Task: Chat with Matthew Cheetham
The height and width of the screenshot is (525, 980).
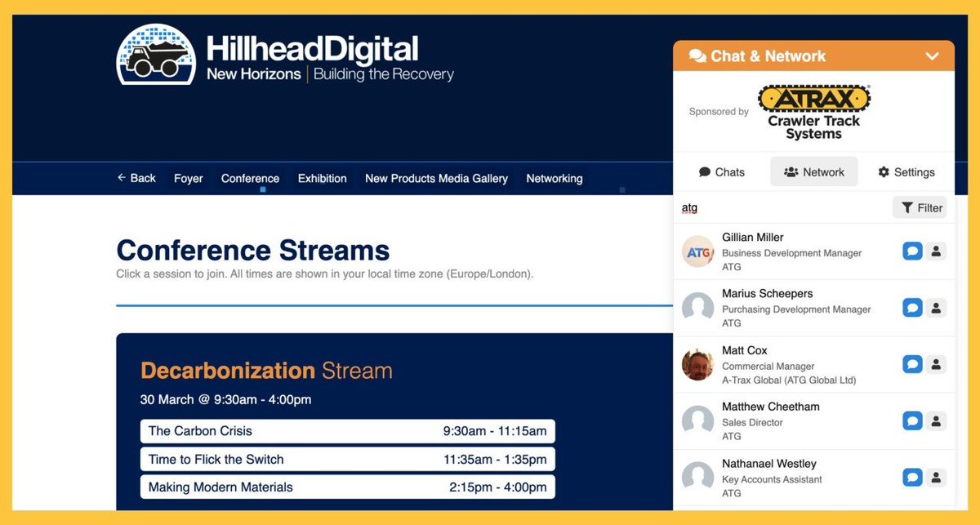Action: (x=912, y=420)
